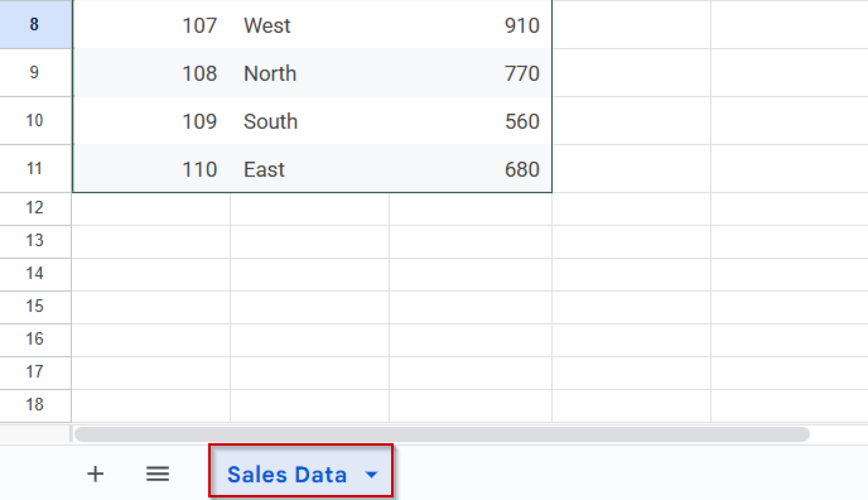Open the All Sheets list icon

[x=158, y=474]
